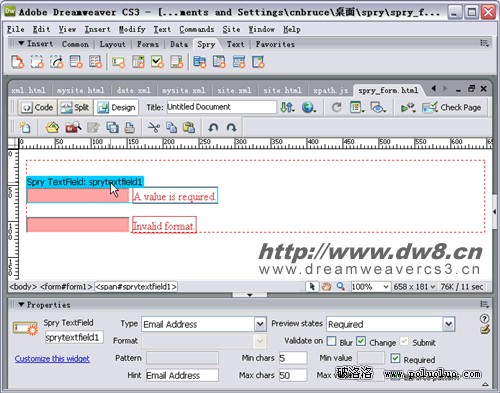Insert a Spry XML Data Set
This screenshot has height=393, width=500.
click(x=18, y=62)
